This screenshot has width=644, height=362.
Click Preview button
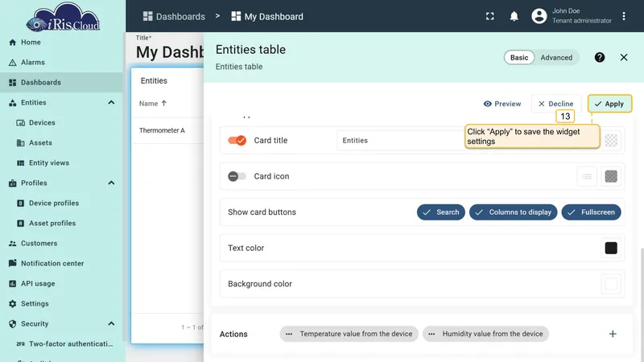pos(502,104)
